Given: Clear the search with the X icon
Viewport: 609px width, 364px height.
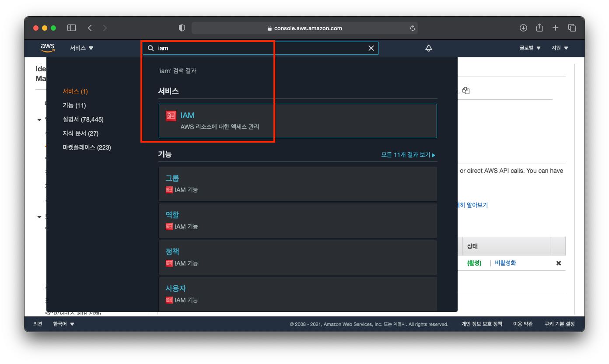Looking at the screenshot, I should tap(371, 48).
